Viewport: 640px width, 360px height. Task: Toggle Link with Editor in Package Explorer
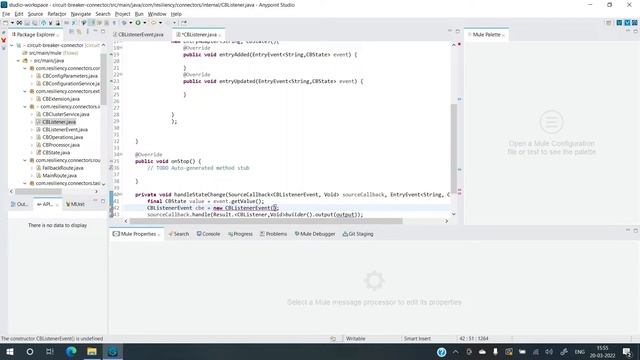[79, 31]
